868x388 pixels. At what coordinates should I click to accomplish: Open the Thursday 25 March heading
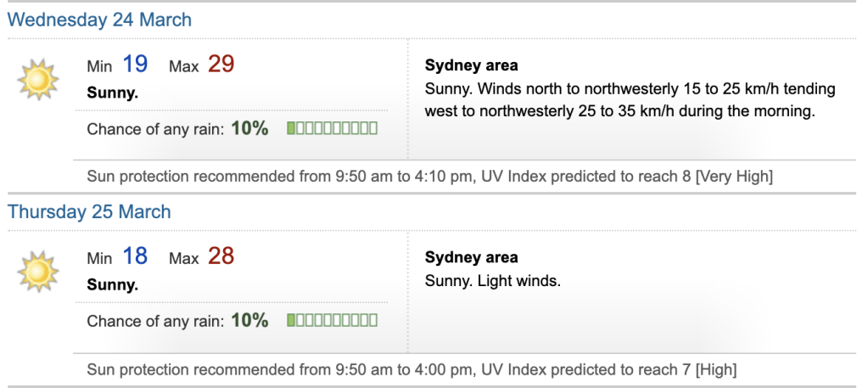coord(89,211)
